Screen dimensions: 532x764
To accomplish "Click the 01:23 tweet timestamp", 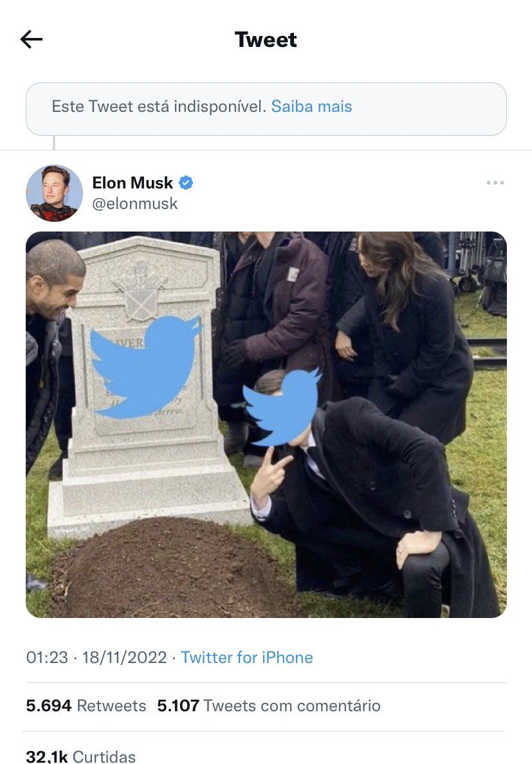I will [45, 657].
